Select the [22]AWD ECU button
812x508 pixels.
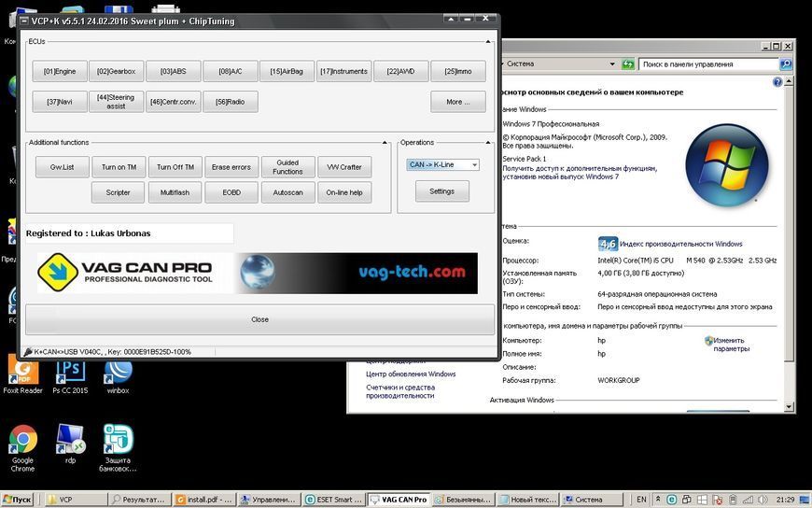coord(400,72)
